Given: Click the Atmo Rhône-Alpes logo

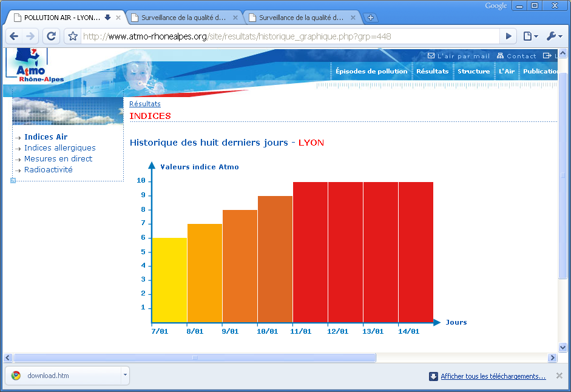Looking at the screenshot, I should point(33,65).
